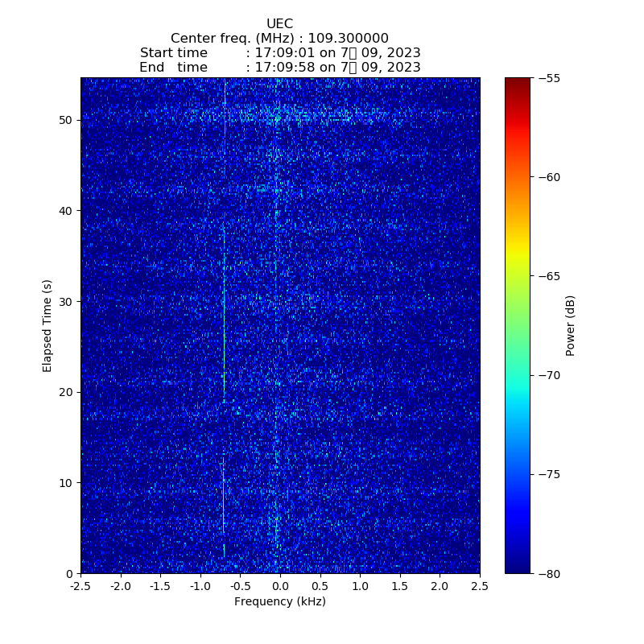Click the dark red top of colorbar
Image resolution: width=644 pixels, height=644 pixels.
pos(518,82)
